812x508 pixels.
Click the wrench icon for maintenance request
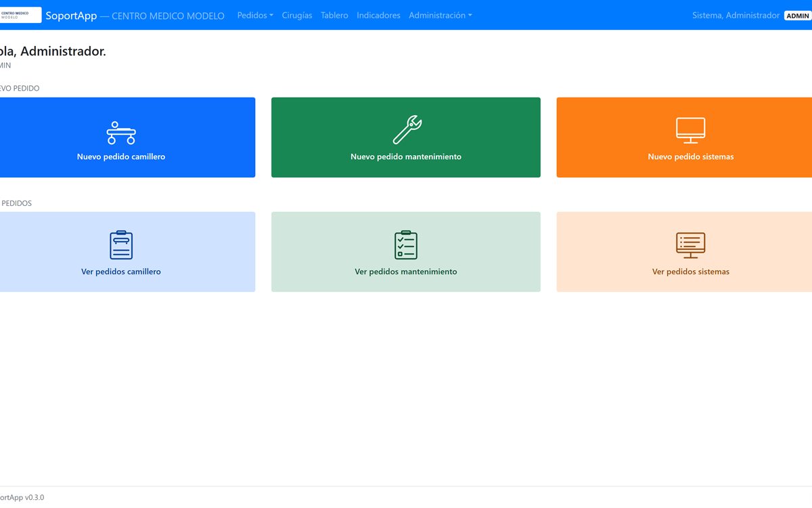coord(407,130)
